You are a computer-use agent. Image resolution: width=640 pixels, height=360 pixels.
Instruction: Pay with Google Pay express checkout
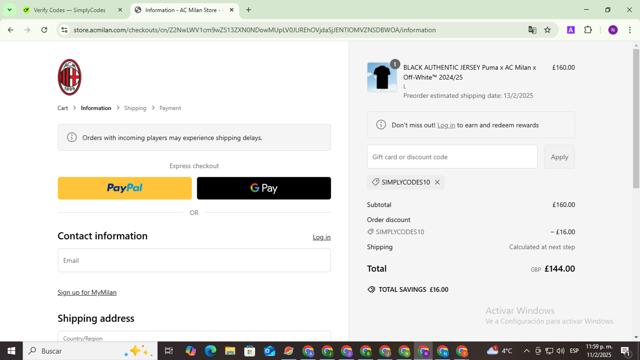click(264, 188)
